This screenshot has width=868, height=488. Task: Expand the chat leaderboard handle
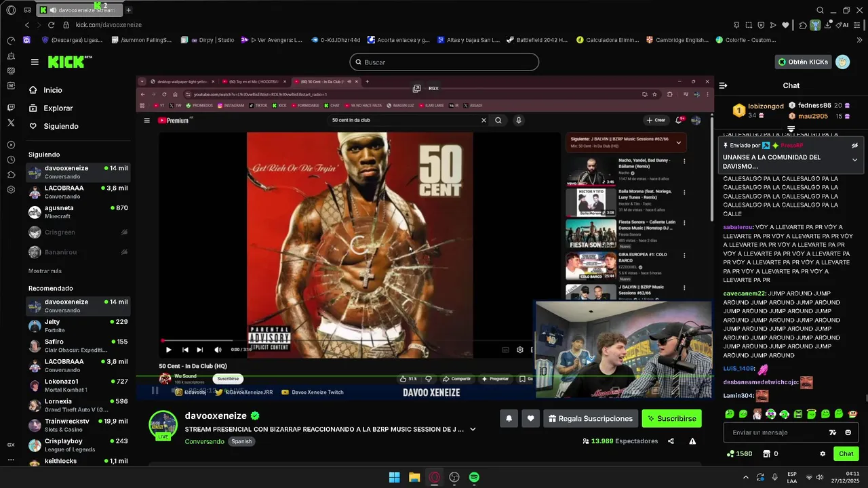point(791,128)
